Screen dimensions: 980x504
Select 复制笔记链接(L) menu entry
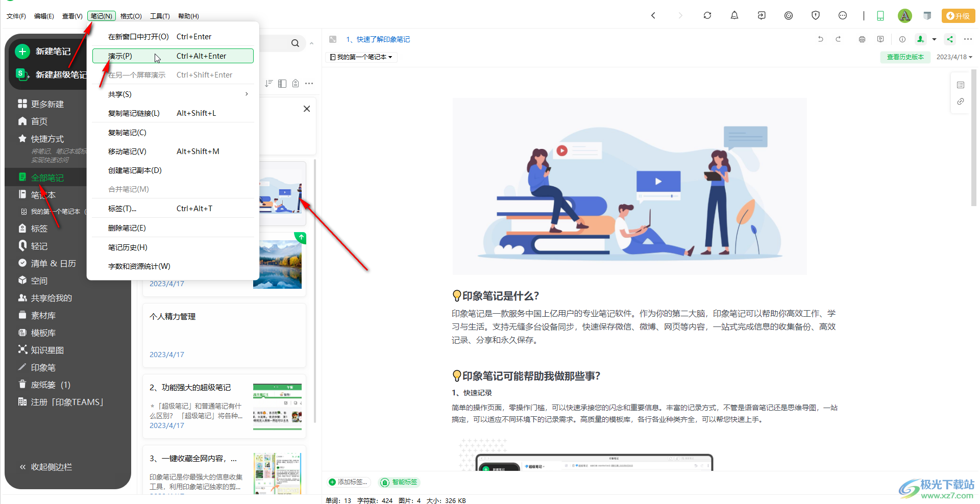click(x=173, y=113)
